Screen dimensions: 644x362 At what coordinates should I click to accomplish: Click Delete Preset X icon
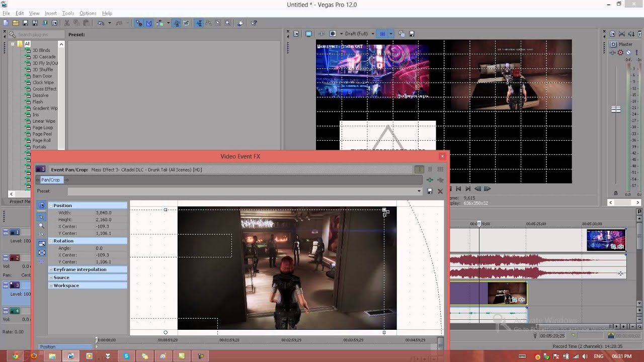tap(440, 191)
